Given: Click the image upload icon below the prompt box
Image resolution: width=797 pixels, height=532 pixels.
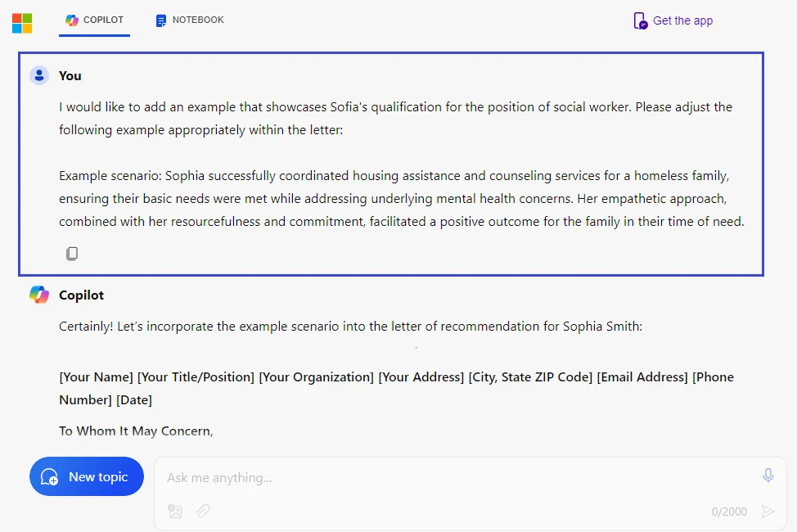Looking at the screenshot, I should point(174,511).
